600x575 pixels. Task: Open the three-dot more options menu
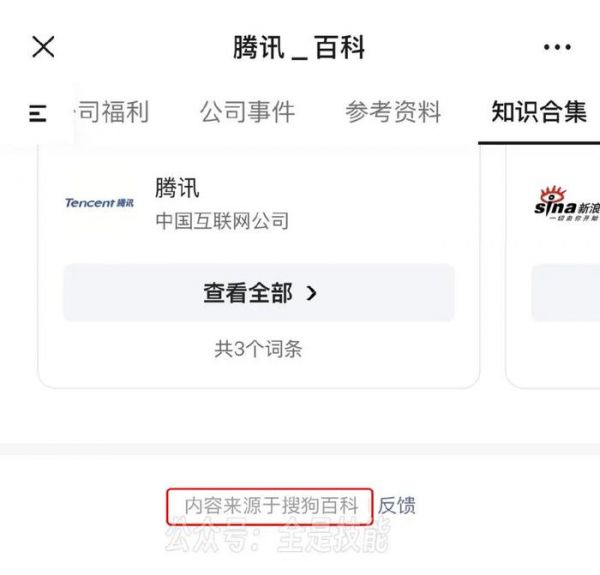click(557, 47)
